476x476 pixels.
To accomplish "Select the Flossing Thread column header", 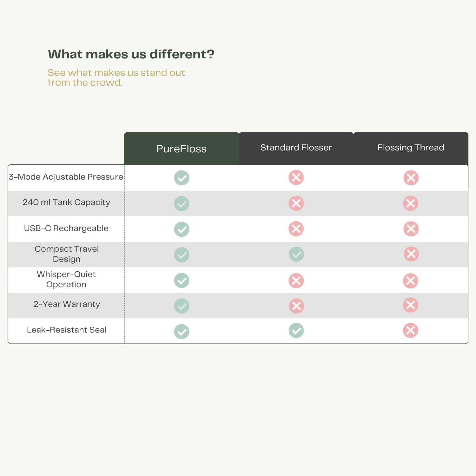I will [x=411, y=148].
